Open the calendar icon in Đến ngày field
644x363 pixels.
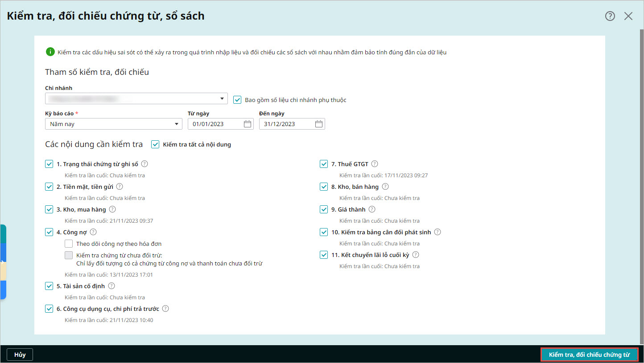pyautogui.click(x=319, y=124)
